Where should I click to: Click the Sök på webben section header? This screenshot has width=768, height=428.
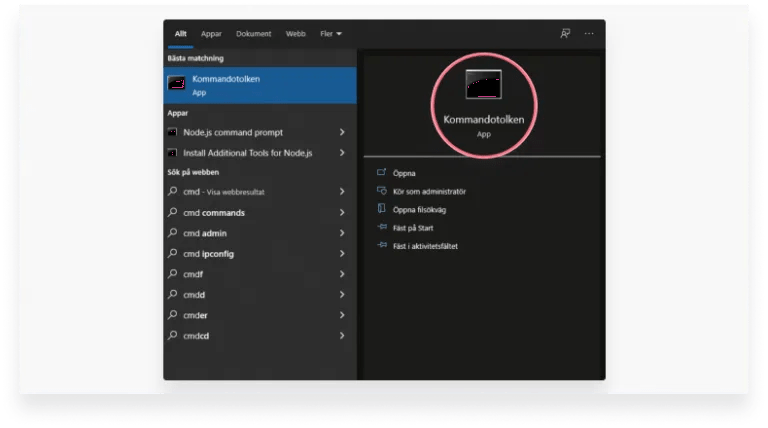193,172
